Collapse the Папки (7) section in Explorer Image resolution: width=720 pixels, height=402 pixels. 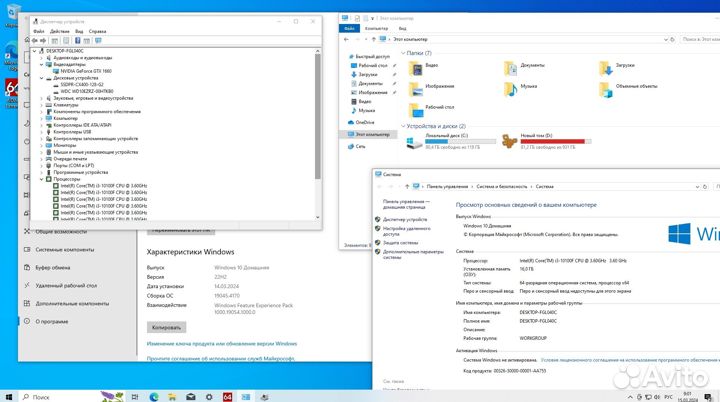pyautogui.click(x=403, y=53)
